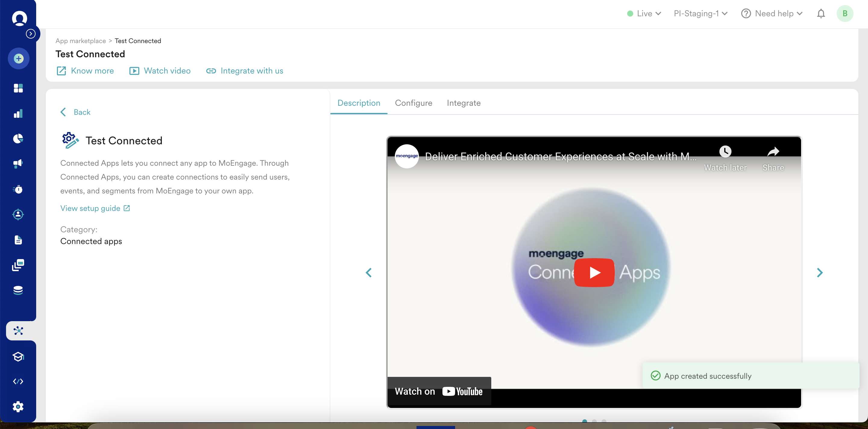
Task: Open the megaphone campaigns sidebar icon
Action: pos(18,164)
